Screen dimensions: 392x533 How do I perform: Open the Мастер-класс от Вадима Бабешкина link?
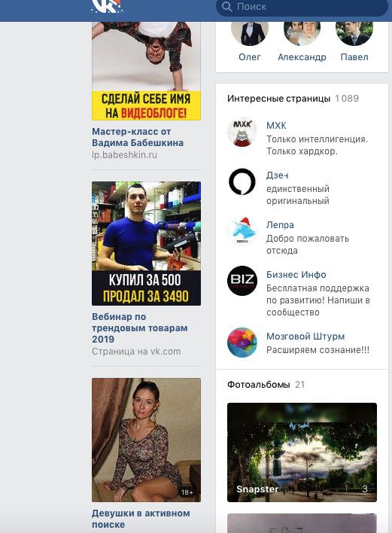tap(138, 137)
